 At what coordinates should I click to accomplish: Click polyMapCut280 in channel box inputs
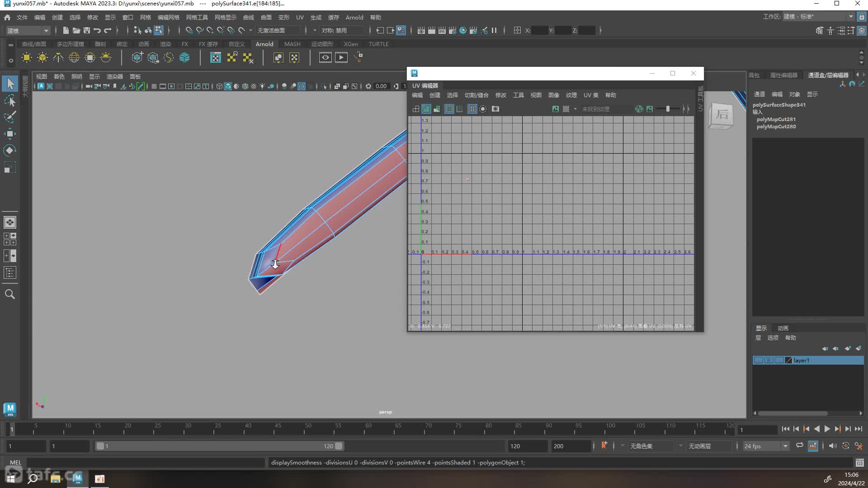tap(776, 127)
